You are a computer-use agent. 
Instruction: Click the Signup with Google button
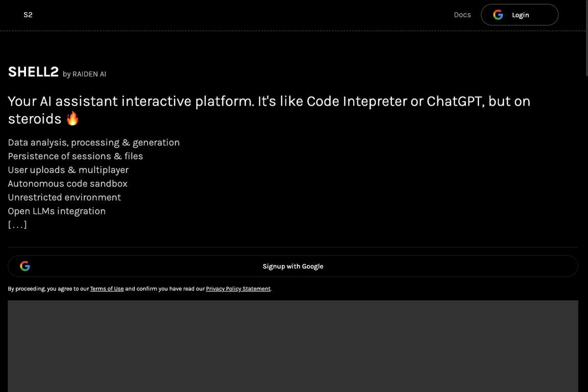coord(292,266)
